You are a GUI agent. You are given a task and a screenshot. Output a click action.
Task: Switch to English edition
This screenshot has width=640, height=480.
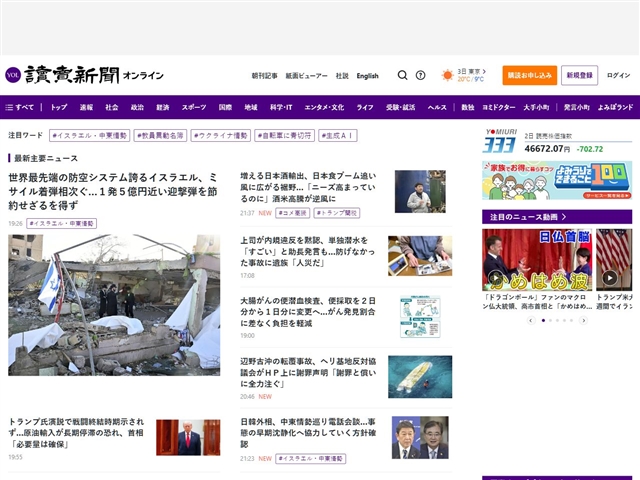coord(367,76)
